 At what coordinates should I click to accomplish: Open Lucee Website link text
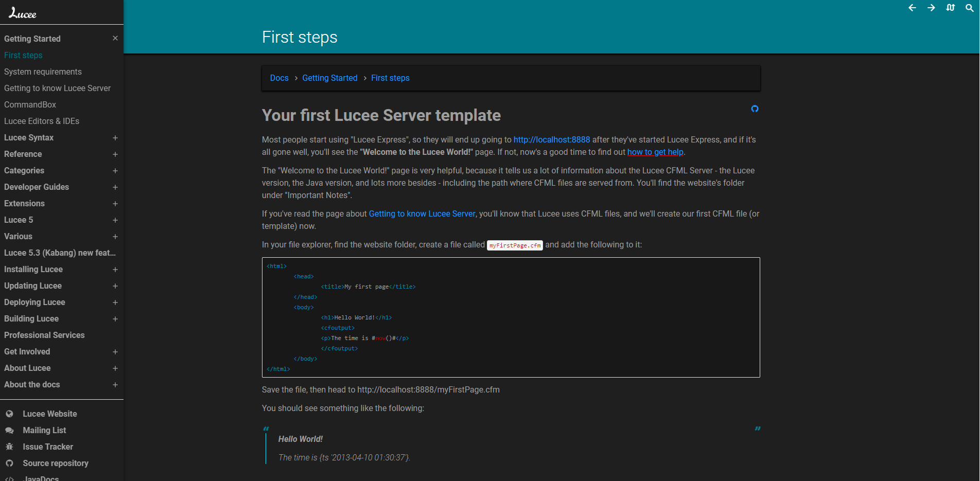pyautogui.click(x=50, y=414)
